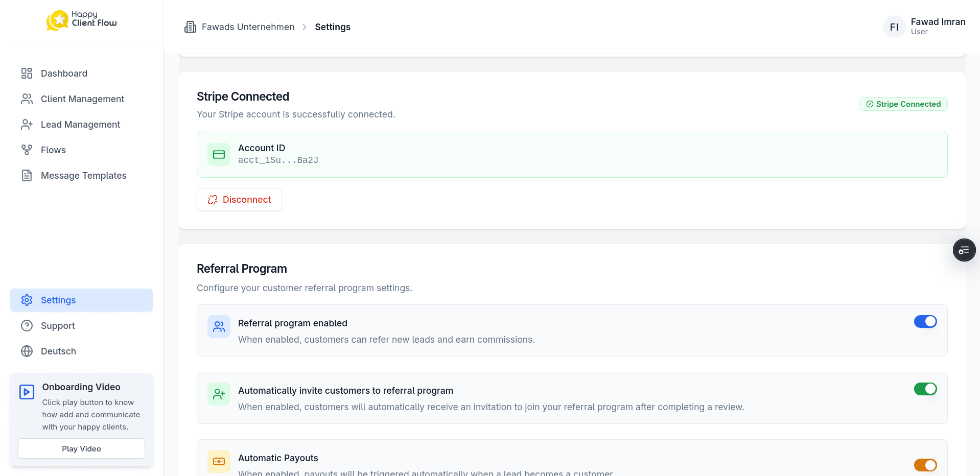Open the floating widget icon on right edge

tap(964, 250)
